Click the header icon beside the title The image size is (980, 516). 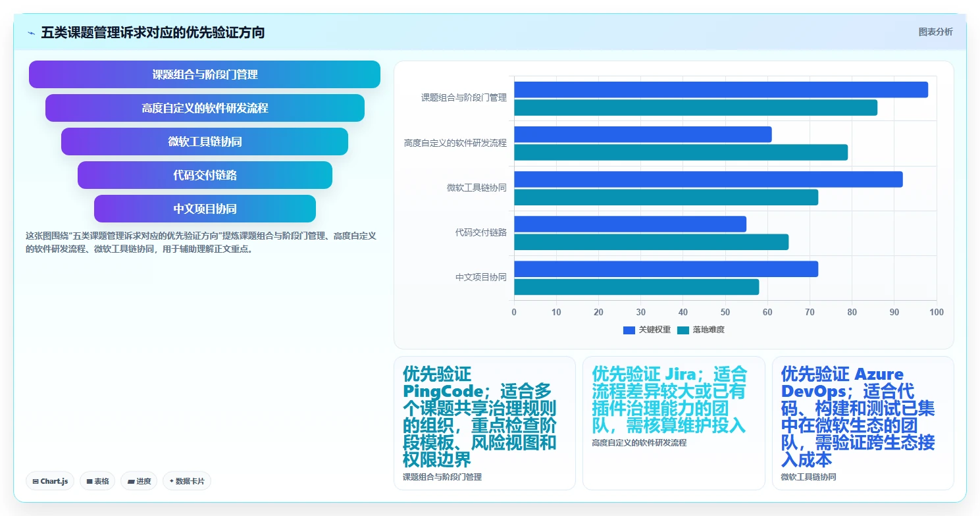click(31, 33)
